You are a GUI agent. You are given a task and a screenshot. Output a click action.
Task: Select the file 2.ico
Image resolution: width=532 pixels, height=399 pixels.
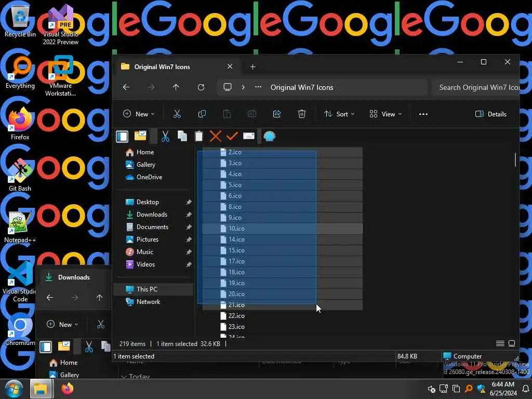tap(282, 152)
